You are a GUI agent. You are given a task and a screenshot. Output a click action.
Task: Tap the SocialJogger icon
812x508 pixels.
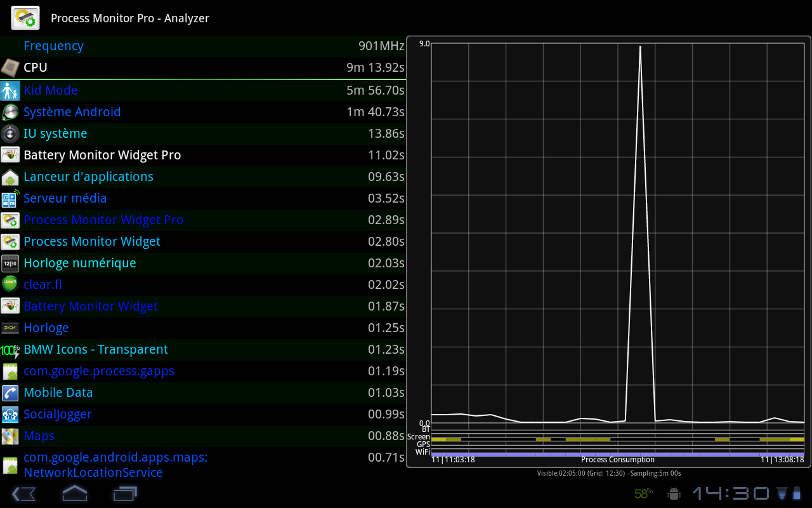click(10, 414)
